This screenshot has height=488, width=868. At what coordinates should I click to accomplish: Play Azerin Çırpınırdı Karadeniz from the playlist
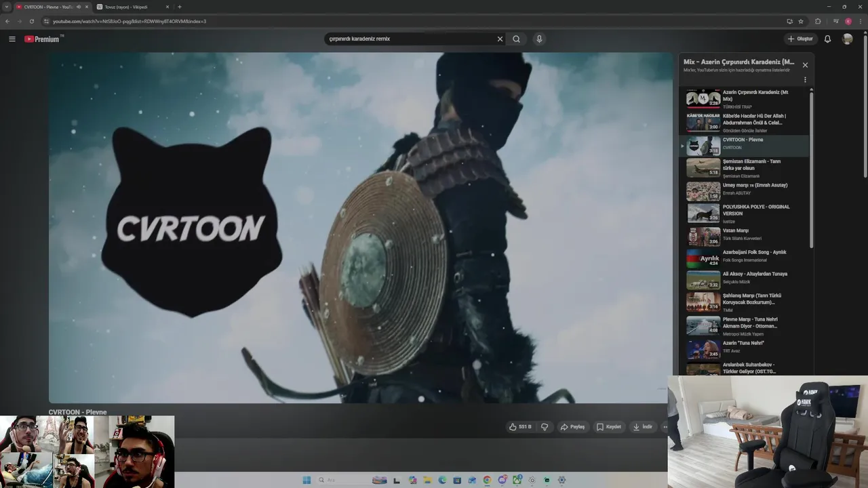click(744, 99)
